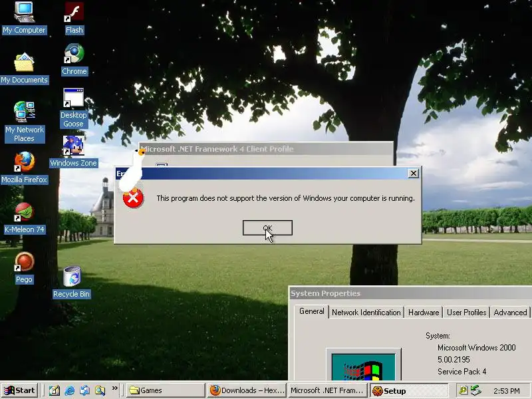Close the error dialog with X button

pyautogui.click(x=413, y=174)
